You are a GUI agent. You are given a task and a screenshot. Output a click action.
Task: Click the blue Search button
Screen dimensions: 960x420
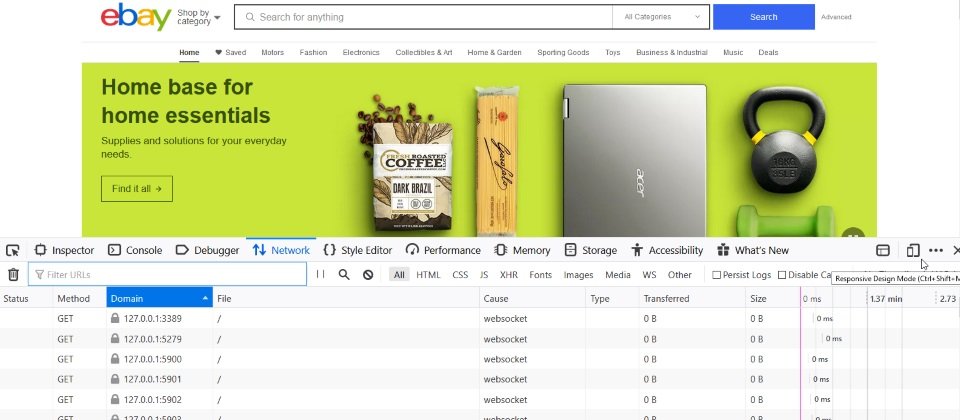point(763,17)
